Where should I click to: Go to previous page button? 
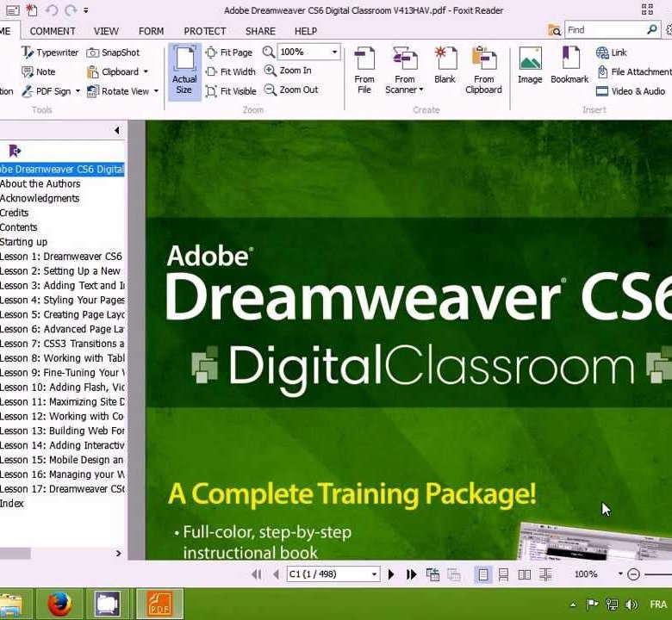(x=276, y=574)
